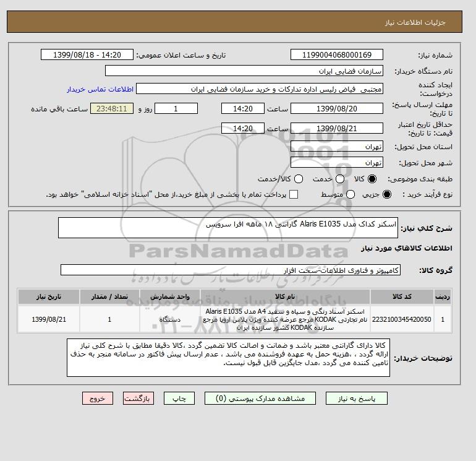Click the پاسخ به نیاز button
The image size is (476, 461).
(357, 399)
